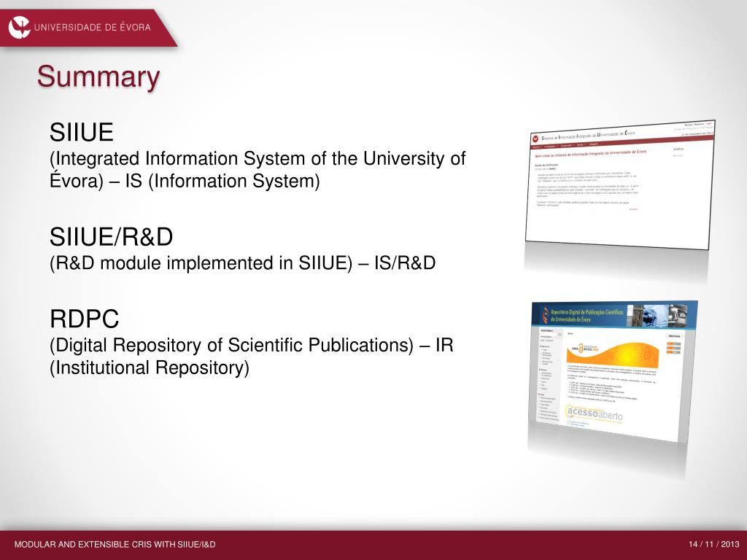Click 'Digital Repository of Scientific Publications' line
Image resolution: width=747 pixels, height=560 pixels.
click(252, 345)
